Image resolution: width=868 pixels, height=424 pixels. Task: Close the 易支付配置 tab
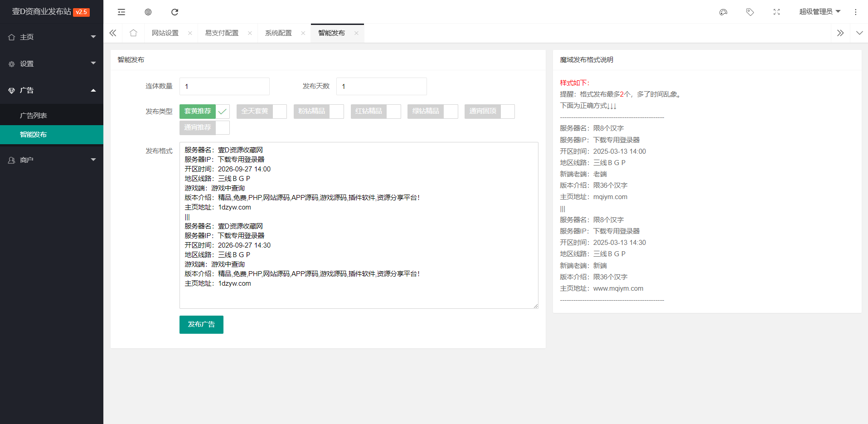(250, 33)
